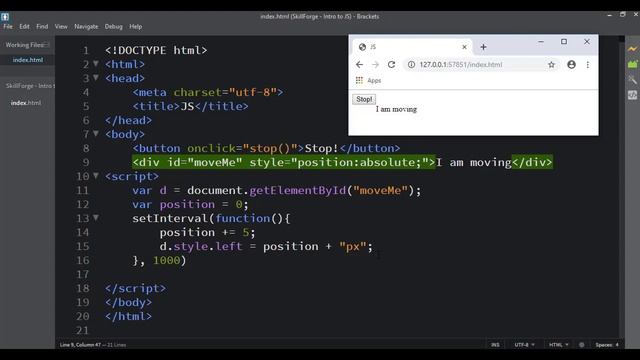Close the JS tab in Chrome

(464, 47)
